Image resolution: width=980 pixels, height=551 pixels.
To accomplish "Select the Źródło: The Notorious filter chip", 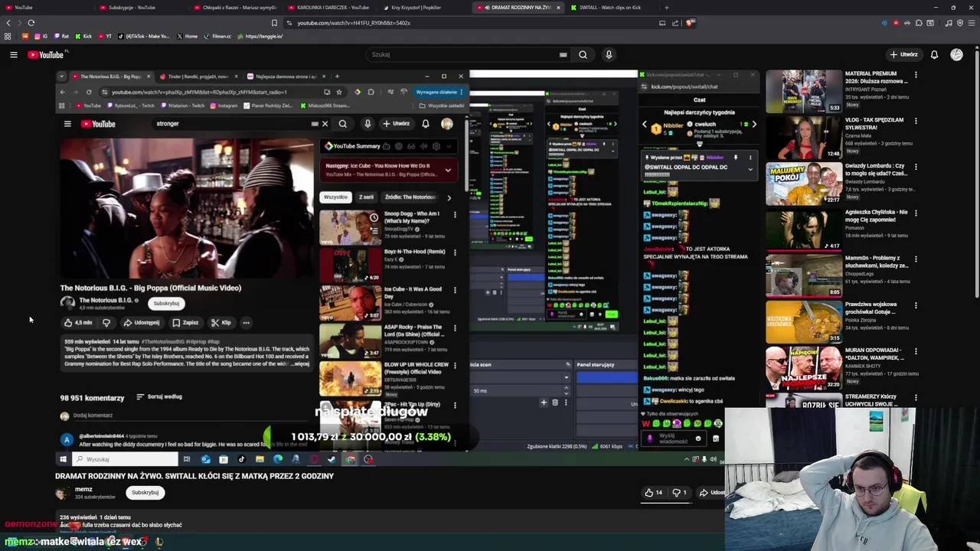I will [x=410, y=197].
